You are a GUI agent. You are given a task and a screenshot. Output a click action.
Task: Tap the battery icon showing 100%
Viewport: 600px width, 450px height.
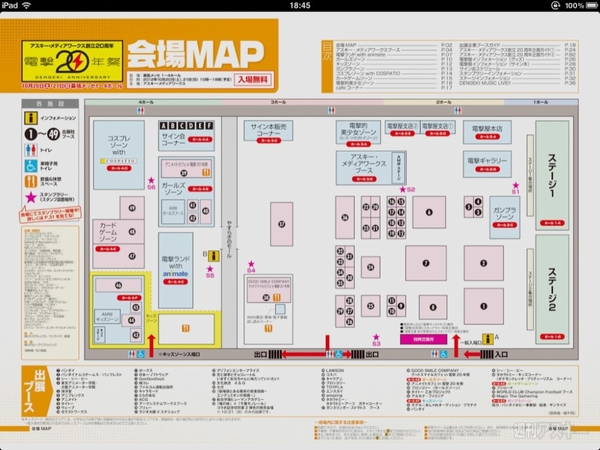592,5
